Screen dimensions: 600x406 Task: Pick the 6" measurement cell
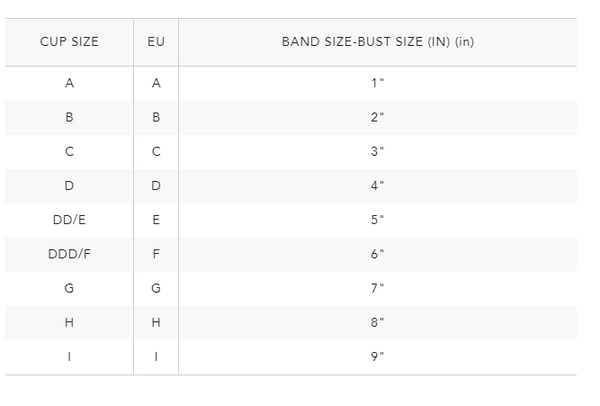pyautogui.click(x=377, y=254)
